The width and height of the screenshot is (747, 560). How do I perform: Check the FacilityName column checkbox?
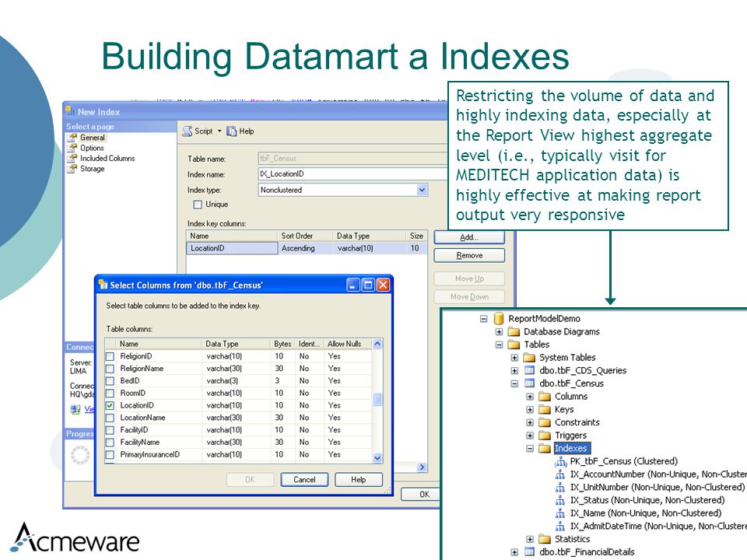110,443
